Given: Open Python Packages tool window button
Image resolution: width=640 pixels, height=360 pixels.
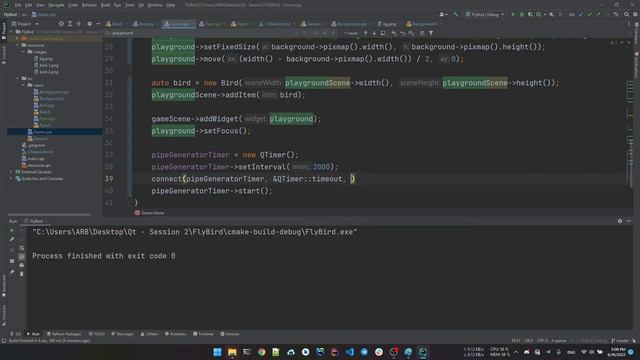Looking at the screenshot, I should tap(64, 334).
